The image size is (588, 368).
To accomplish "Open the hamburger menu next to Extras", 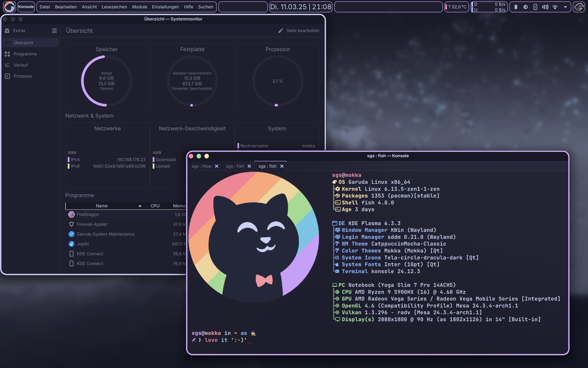I will 55,31.
